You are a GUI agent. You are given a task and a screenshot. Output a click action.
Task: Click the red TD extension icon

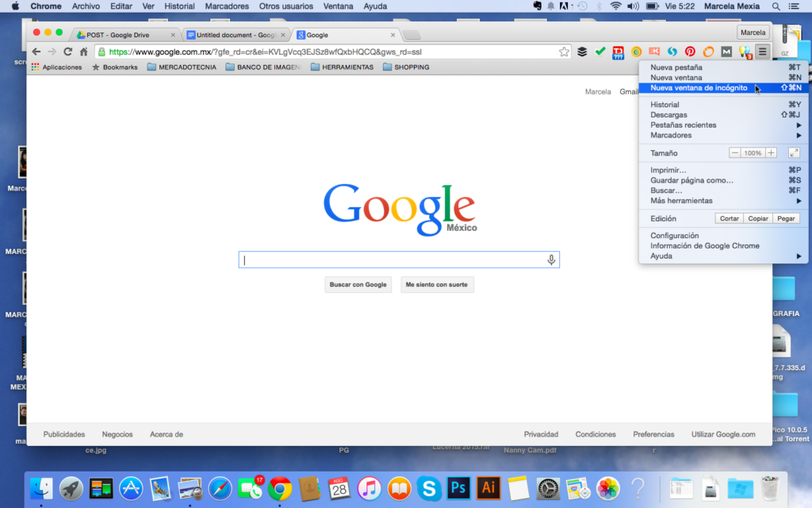pos(618,52)
